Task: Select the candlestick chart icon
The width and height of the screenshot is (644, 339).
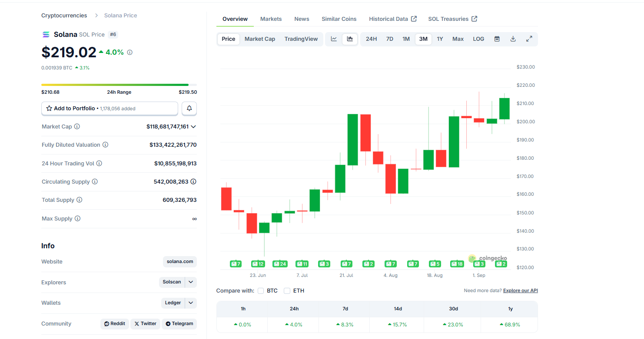Action: pyautogui.click(x=350, y=39)
